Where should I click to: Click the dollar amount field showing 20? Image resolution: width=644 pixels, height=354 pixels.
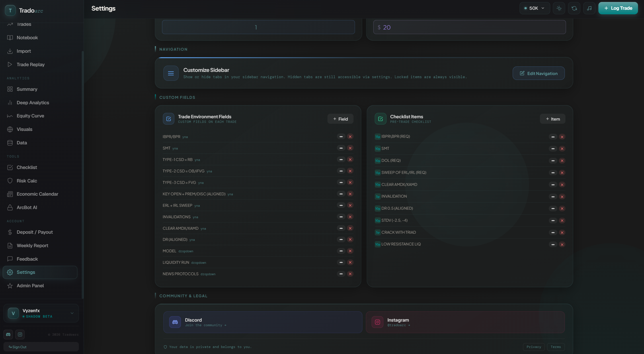(x=469, y=27)
